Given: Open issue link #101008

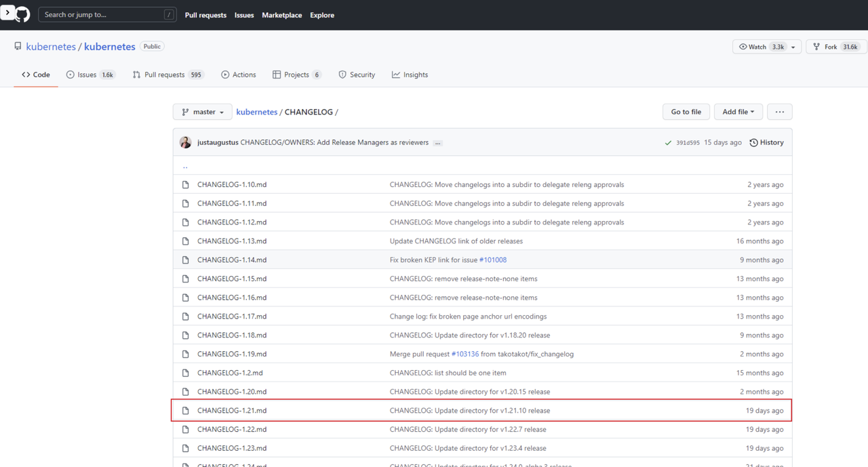Looking at the screenshot, I should click(x=493, y=260).
